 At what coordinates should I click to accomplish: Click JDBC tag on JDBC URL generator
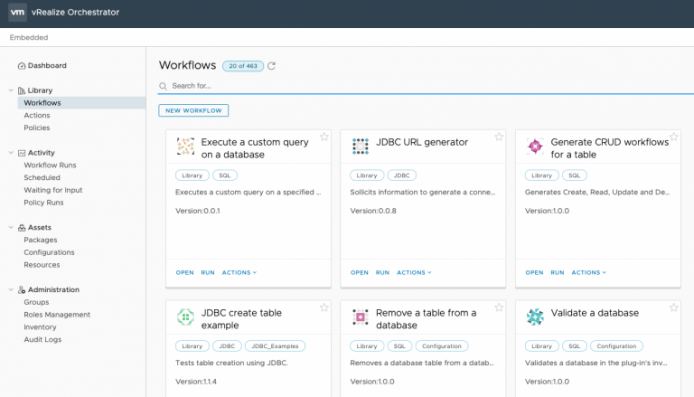[x=402, y=175]
